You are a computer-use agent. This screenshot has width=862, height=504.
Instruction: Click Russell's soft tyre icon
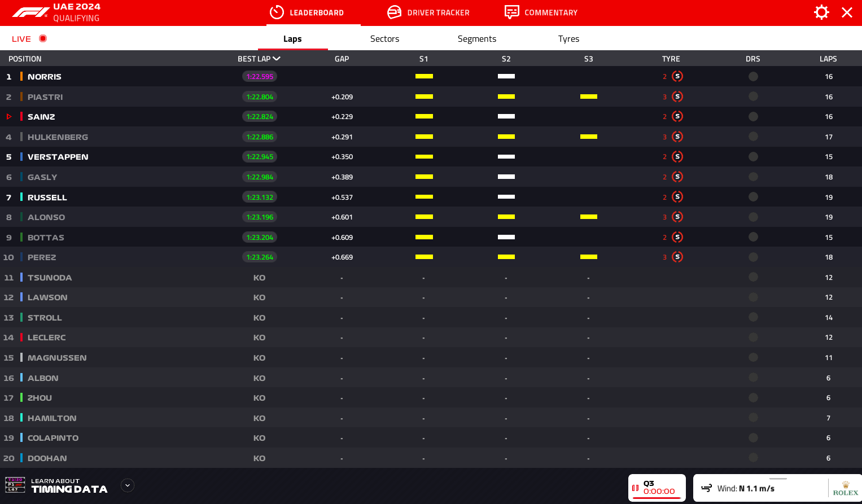pos(677,197)
